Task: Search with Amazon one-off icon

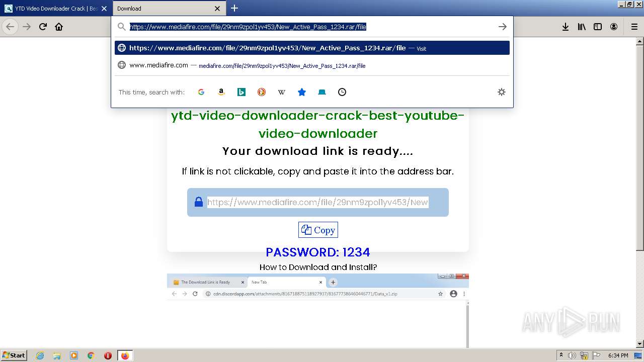Action: (x=221, y=92)
